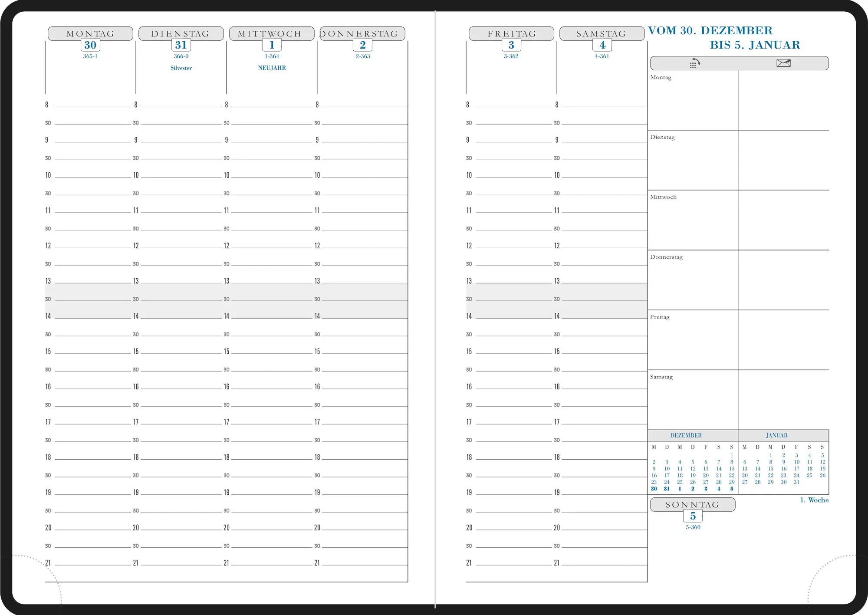868x615 pixels.
Task: Select the Samstag row in the notes panel
Action: click(x=661, y=377)
